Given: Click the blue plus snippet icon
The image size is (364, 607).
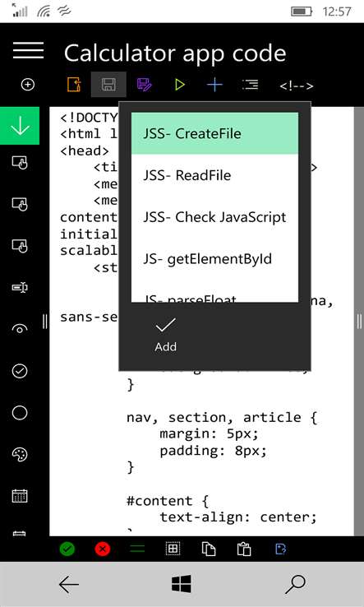Looking at the screenshot, I should point(214,85).
